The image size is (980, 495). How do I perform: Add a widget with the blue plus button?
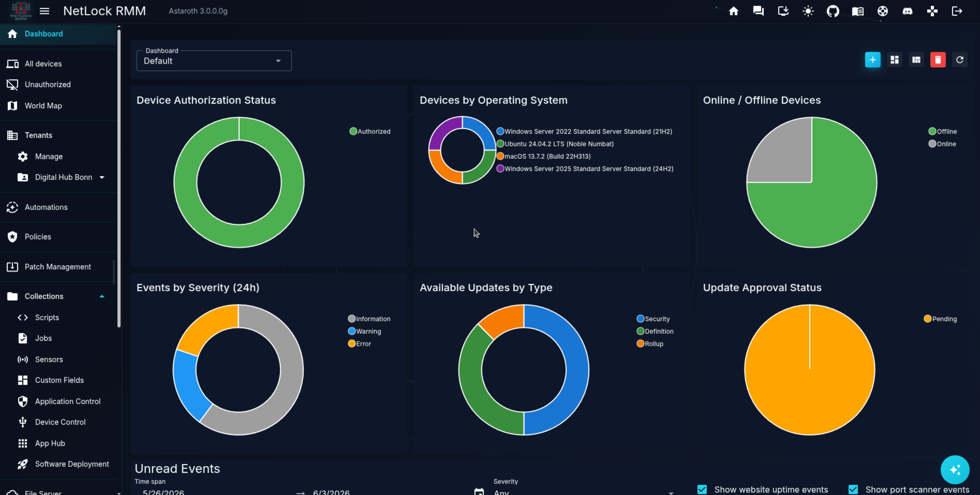(873, 60)
